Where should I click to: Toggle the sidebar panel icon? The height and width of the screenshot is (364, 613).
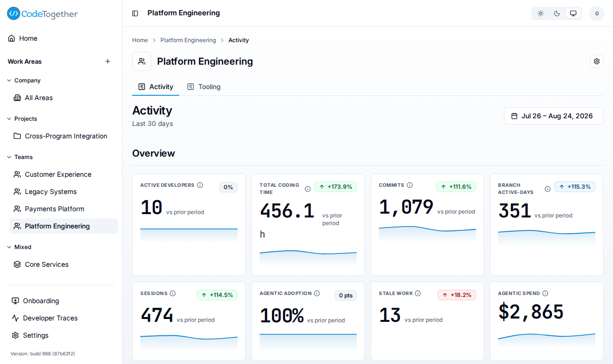tap(135, 13)
